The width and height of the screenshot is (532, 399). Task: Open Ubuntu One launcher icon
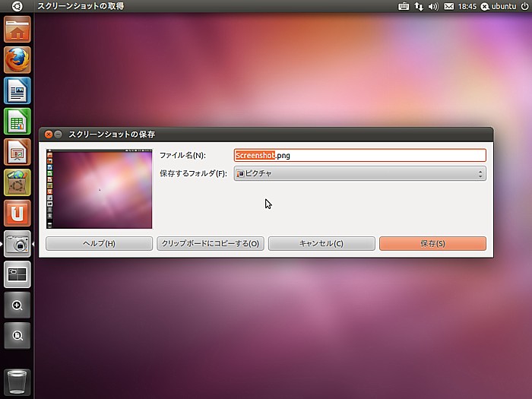17,213
